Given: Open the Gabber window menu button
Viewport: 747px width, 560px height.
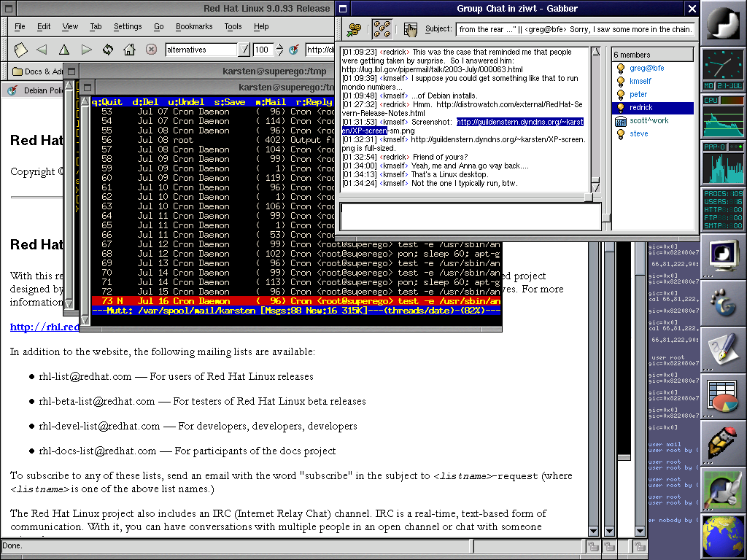Looking at the screenshot, I should point(343,9).
